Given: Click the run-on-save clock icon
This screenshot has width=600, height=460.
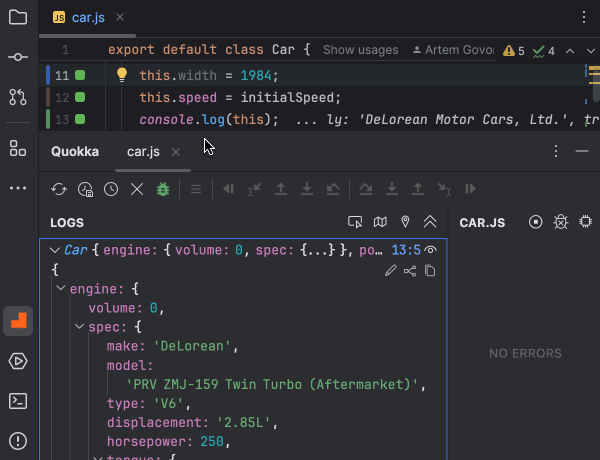Looking at the screenshot, I should (85, 189).
